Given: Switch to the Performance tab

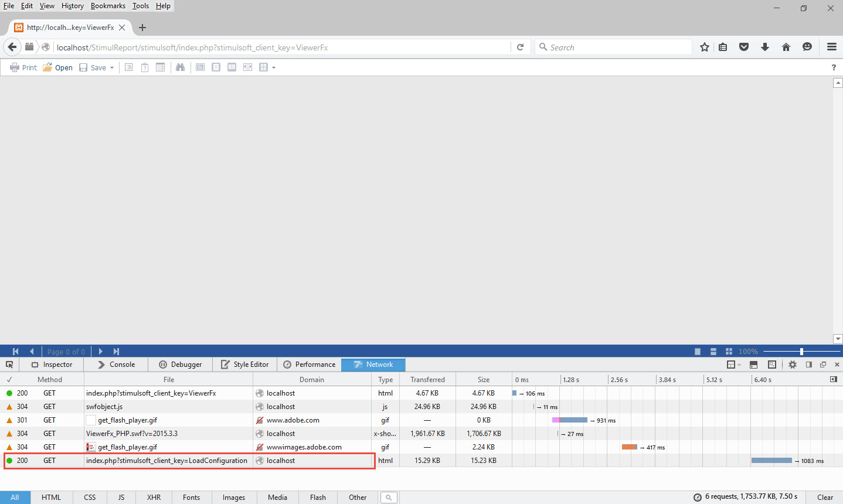Looking at the screenshot, I should (x=310, y=365).
